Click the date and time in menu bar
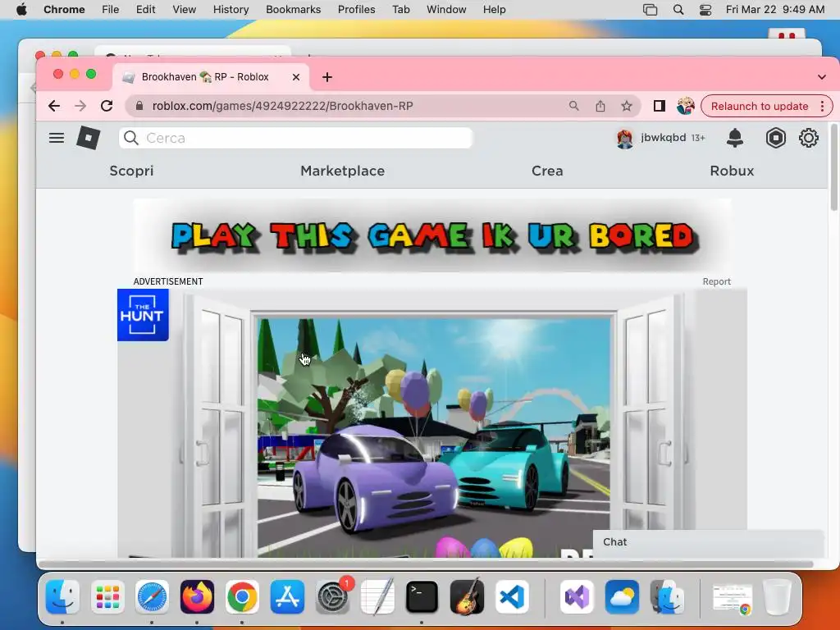 774,10
